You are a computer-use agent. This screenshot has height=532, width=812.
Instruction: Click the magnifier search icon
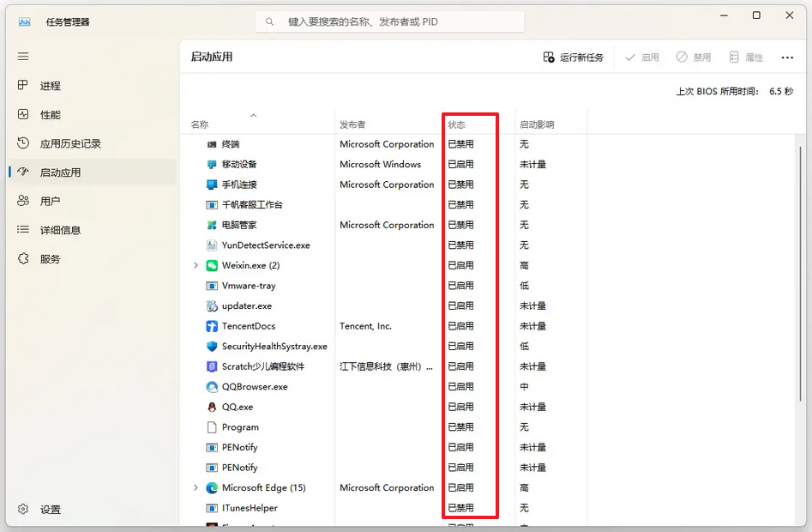click(x=269, y=21)
